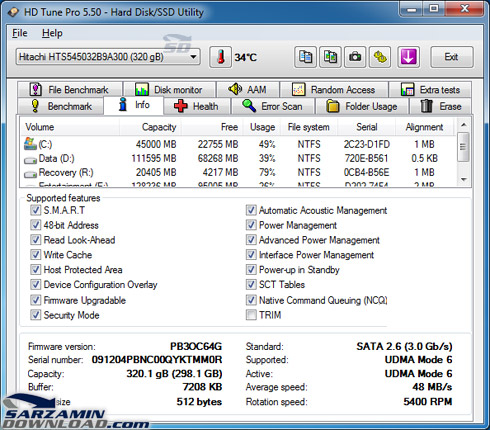Toggle the Advanced Power Management checkbox
490x430 pixels.
[x=251, y=240]
